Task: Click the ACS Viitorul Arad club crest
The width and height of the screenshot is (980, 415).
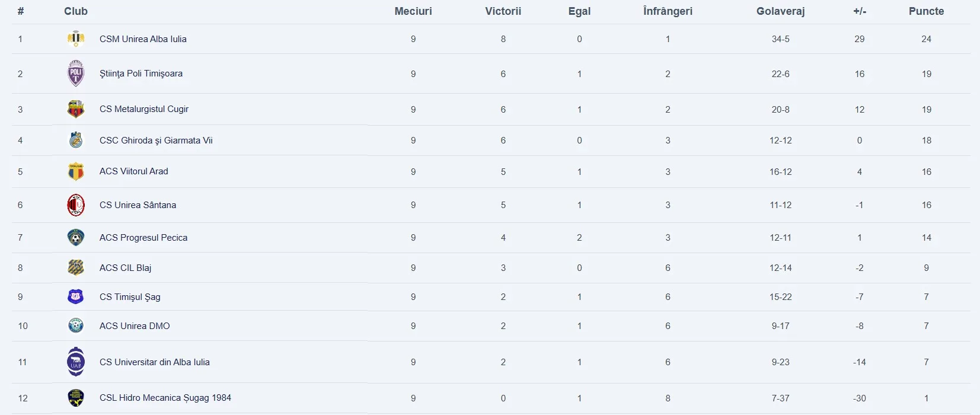Action: click(76, 172)
